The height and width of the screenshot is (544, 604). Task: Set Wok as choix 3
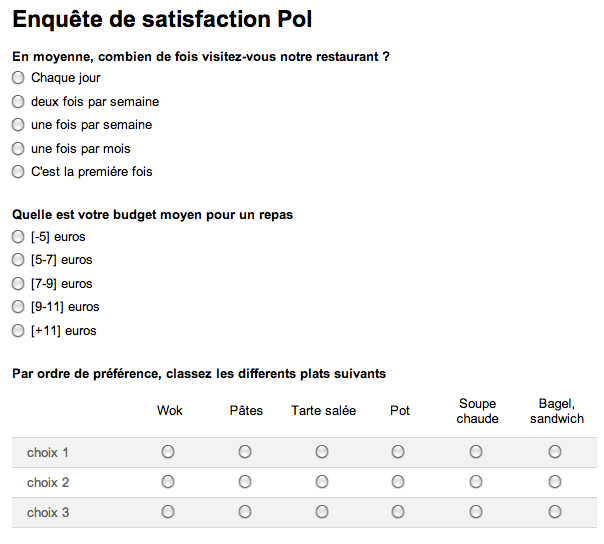tap(168, 512)
